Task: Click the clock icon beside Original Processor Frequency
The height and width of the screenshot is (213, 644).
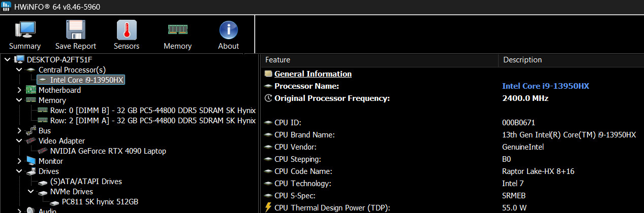Action: [x=268, y=98]
